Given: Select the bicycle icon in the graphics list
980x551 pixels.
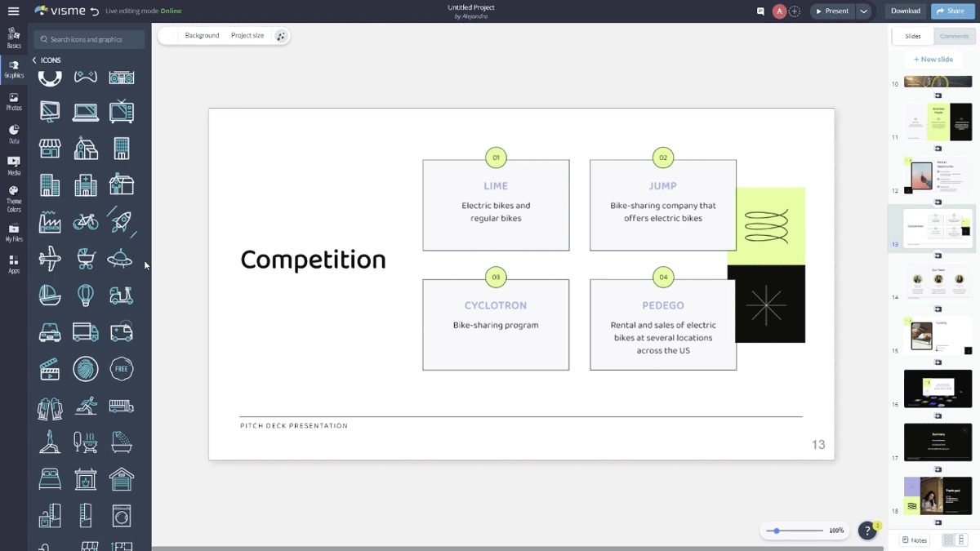Looking at the screenshot, I should pyautogui.click(x=85, y=221).
